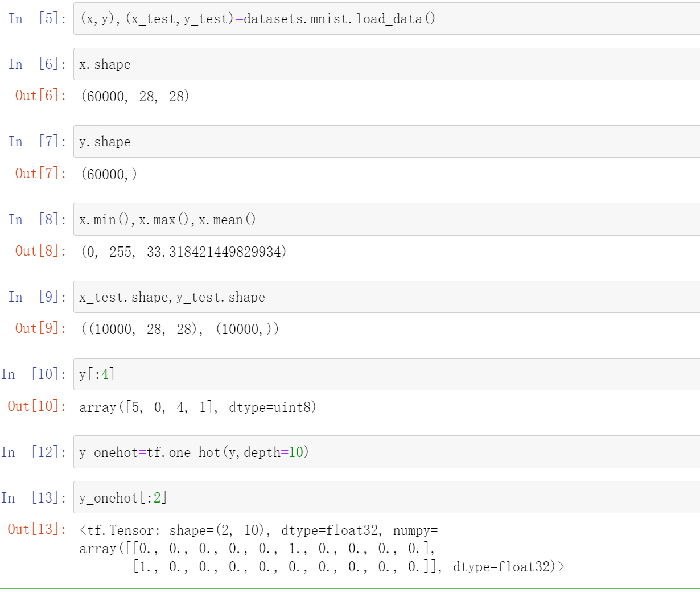
Task: Focus the y.shape input cell
Action: (387, 142)
